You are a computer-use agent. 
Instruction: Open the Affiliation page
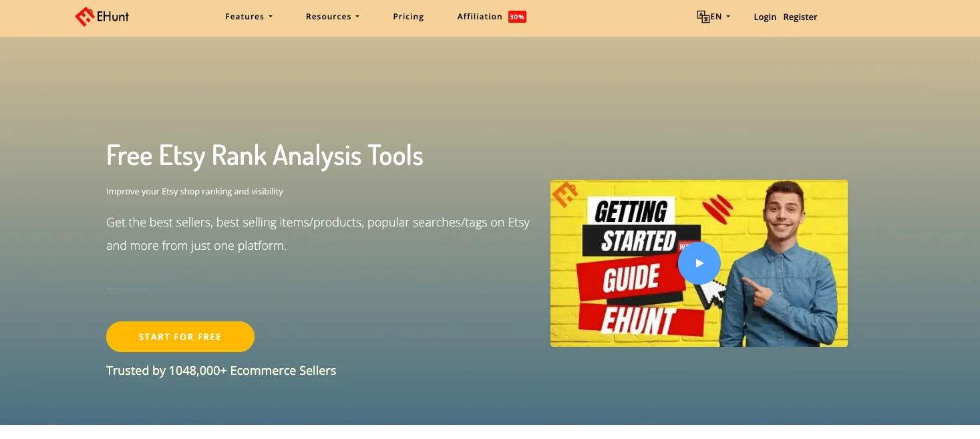point(480,17)
